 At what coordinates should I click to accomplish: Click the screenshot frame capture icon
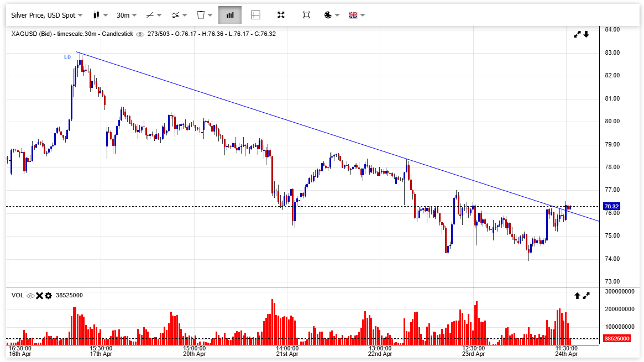tap(306, 15)
